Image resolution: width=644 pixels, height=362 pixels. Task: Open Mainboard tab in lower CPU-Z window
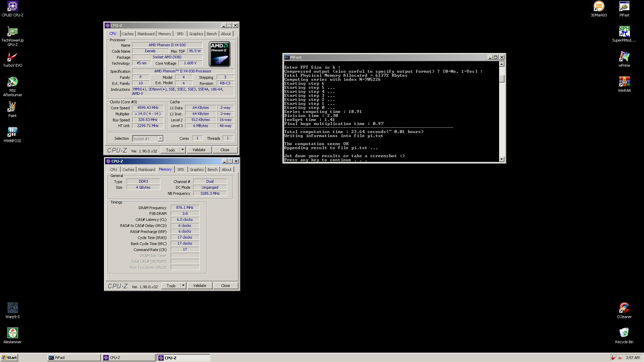(147, 170)
